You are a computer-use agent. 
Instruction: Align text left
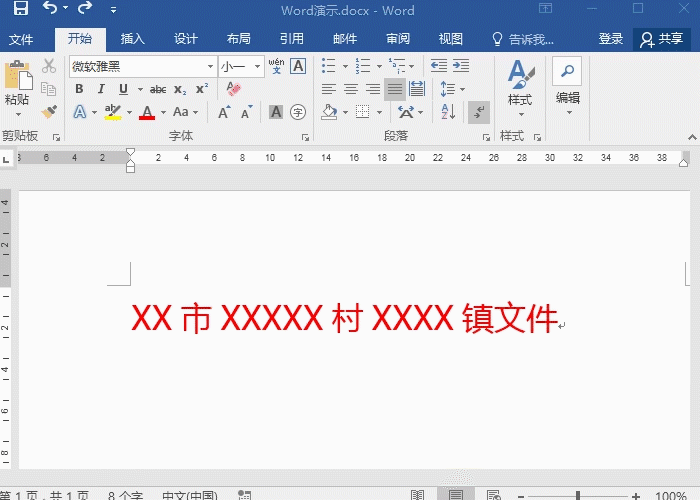point(329,89)
